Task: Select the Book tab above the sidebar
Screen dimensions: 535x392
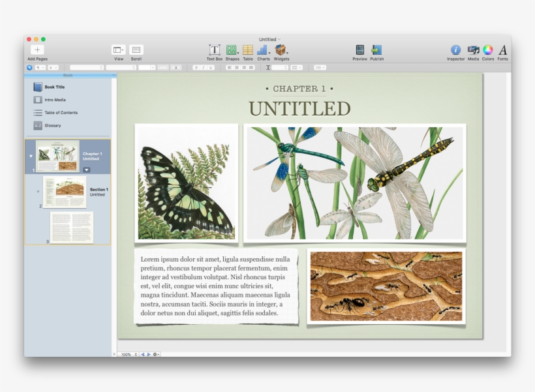Action: (x=68, y=74)
